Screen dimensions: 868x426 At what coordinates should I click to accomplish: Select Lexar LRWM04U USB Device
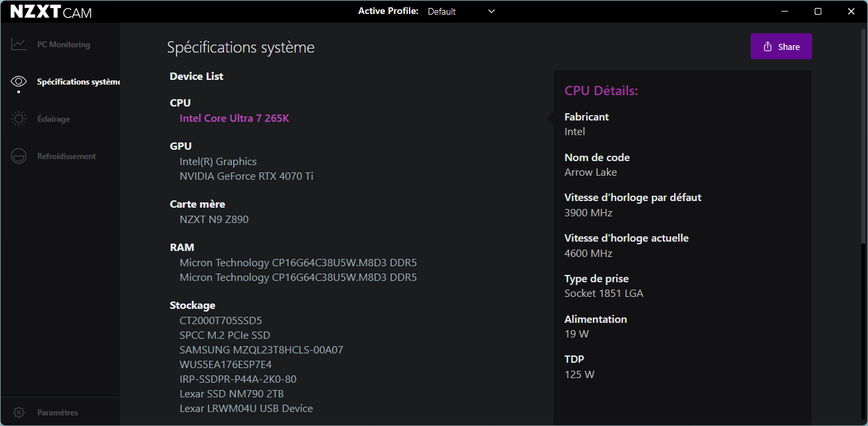click(246, 409)
